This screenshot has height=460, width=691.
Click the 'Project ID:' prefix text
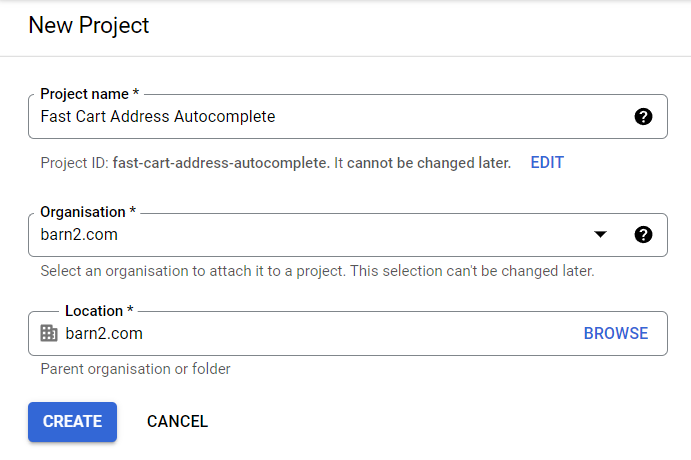(x=75, y=162)
